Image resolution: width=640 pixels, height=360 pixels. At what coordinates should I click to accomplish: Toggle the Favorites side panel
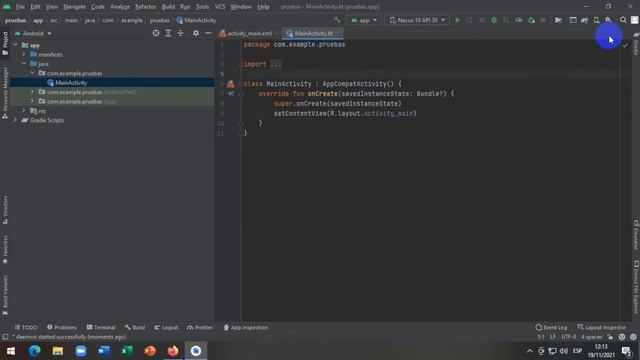click(x=5, y=250)
